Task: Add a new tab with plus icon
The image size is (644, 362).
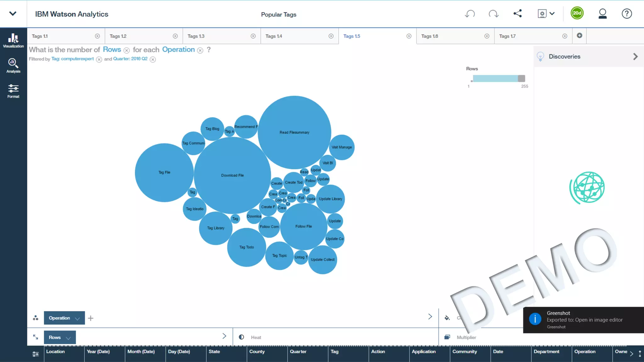Action: click(580, 36)
